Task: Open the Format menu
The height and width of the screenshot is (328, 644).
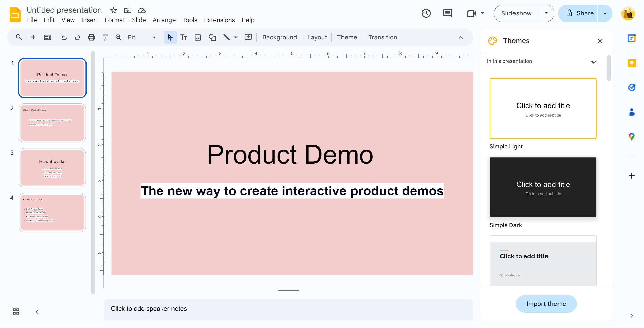Action: 115,20
